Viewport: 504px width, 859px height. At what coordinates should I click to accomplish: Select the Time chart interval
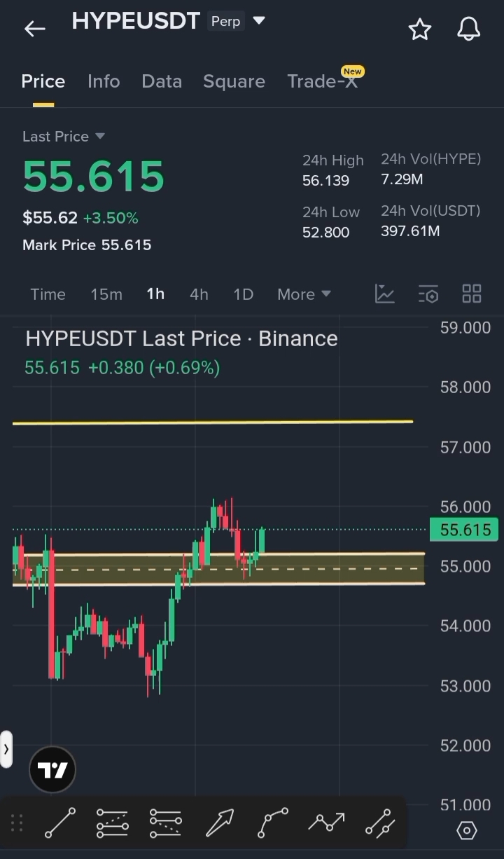(x=48, y=294)
